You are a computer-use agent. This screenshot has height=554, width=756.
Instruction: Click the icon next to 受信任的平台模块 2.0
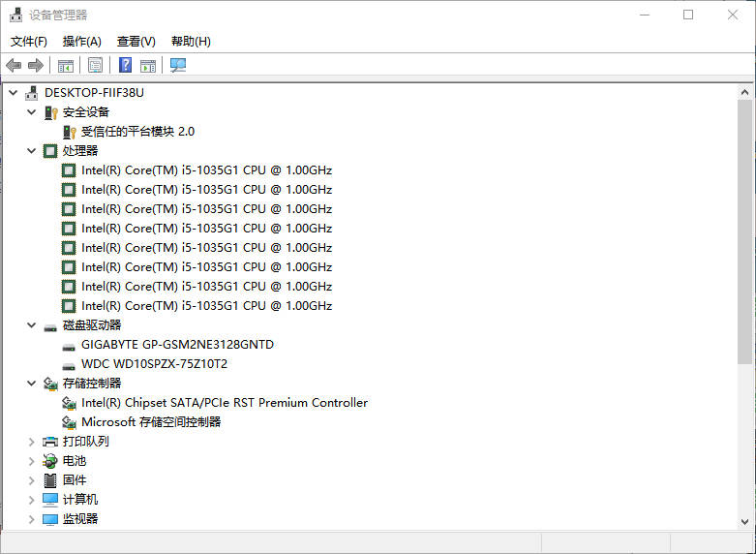[70, 132]
